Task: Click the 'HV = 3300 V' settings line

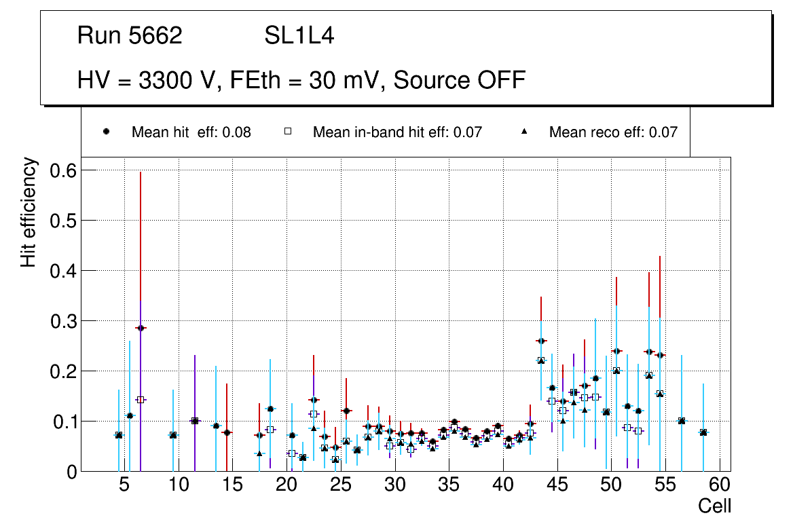Action: coord(301,80)
